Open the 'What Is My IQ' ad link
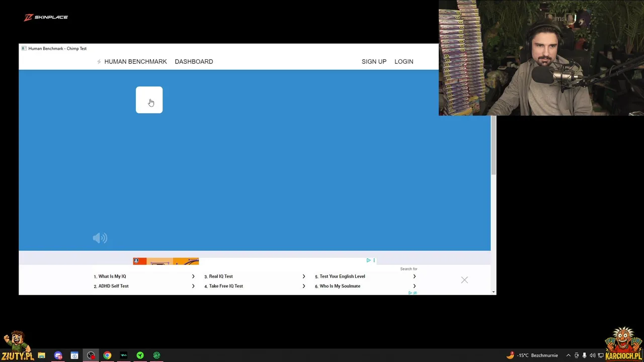This screenshot has height=362, width=644. point(112,276)
